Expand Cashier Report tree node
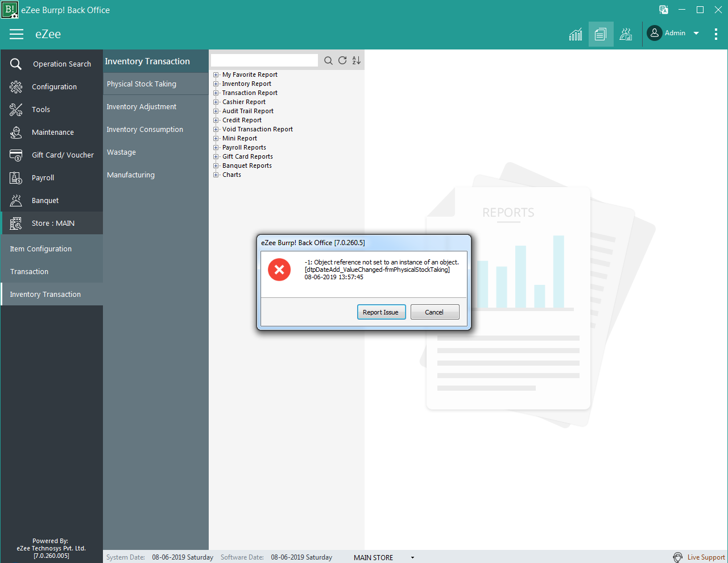The image size is (728, 563). click(216, 102)
